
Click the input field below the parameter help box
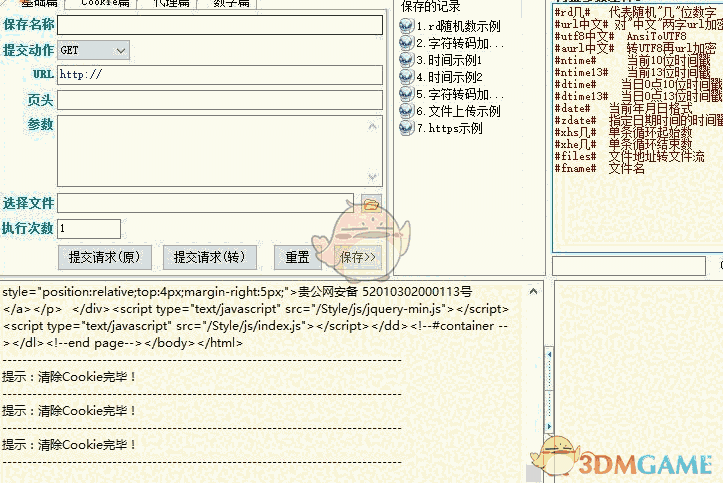coord(629,266)
